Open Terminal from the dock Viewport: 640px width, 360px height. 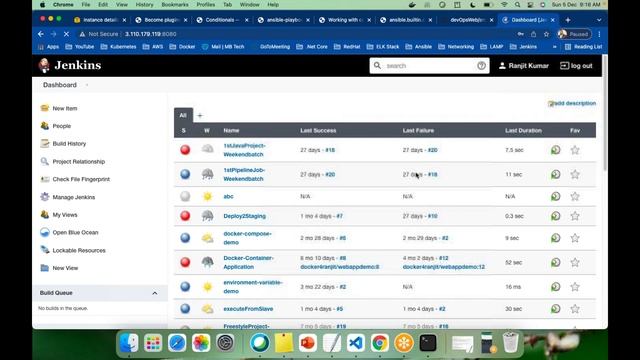pos(428,343)
